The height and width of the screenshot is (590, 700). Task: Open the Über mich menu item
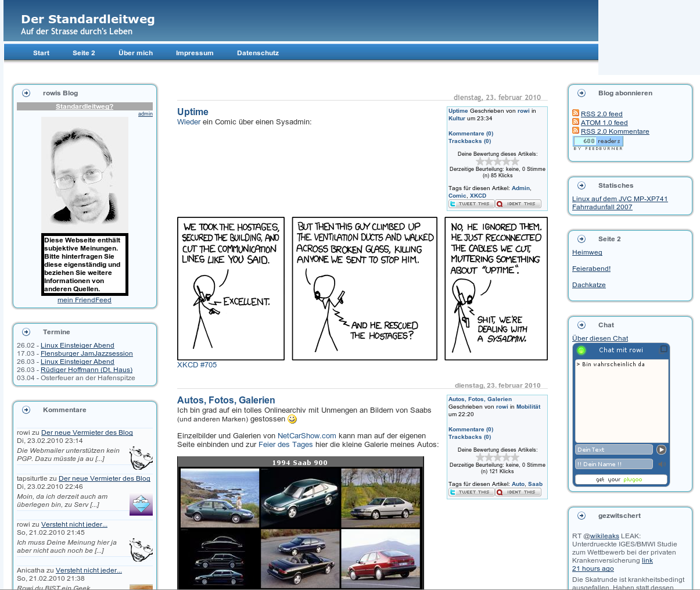135,53
